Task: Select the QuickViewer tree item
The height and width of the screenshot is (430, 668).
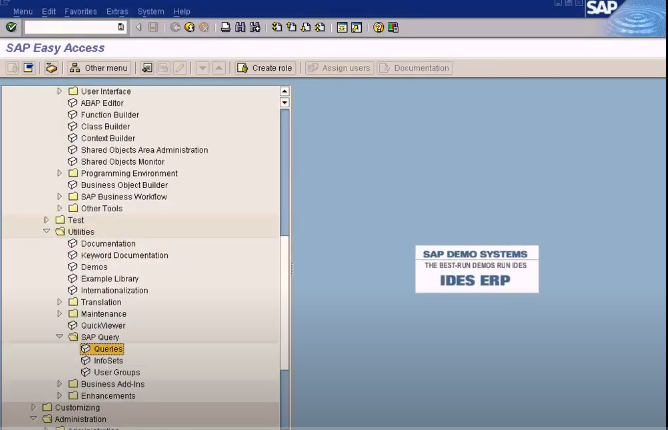Action: (x=103, y=325)
